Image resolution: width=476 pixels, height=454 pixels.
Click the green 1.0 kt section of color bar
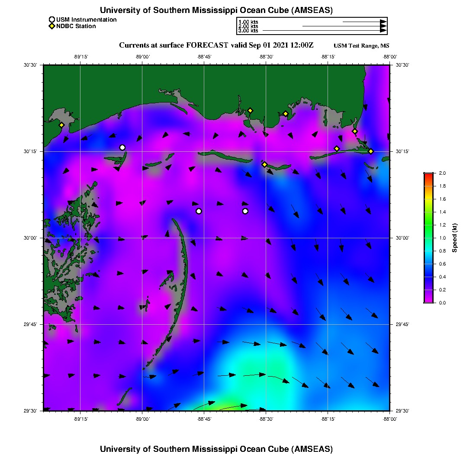[x=428, y=238]
